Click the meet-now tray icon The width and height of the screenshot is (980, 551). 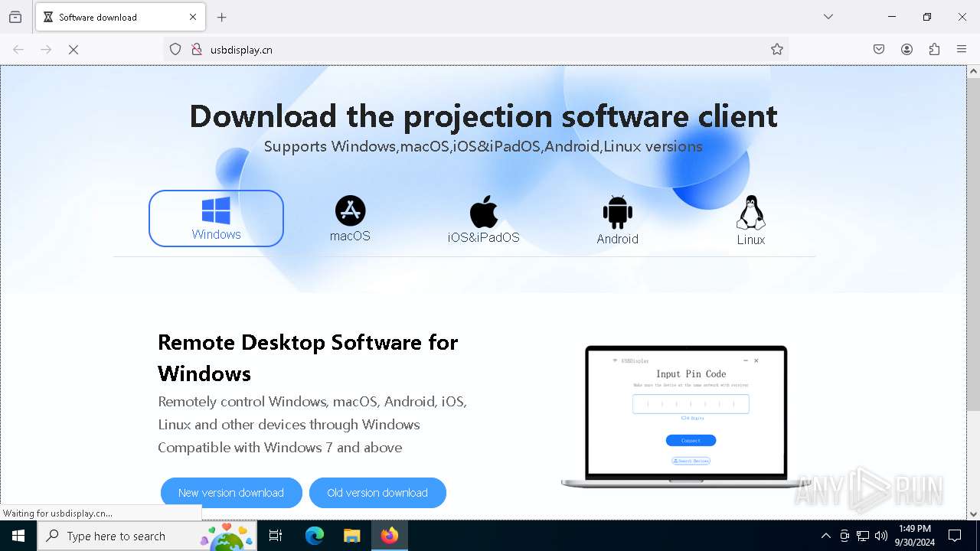(844, 536)
